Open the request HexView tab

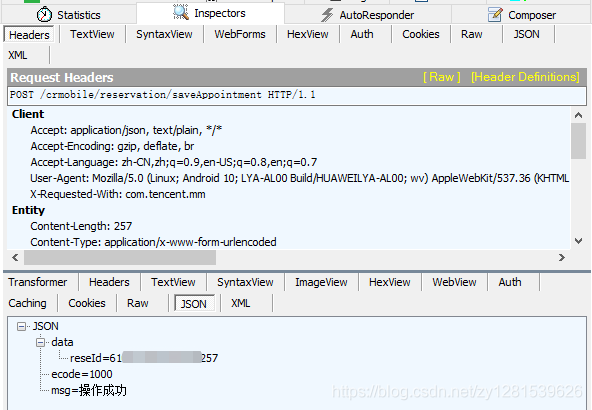tap(308, 34)
